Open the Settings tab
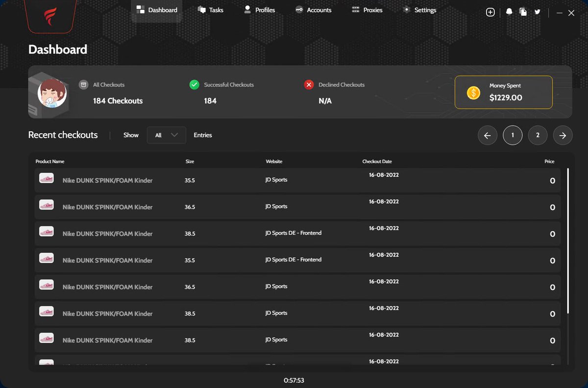Viewport: 588px width, 388px height. coord(419,10)
